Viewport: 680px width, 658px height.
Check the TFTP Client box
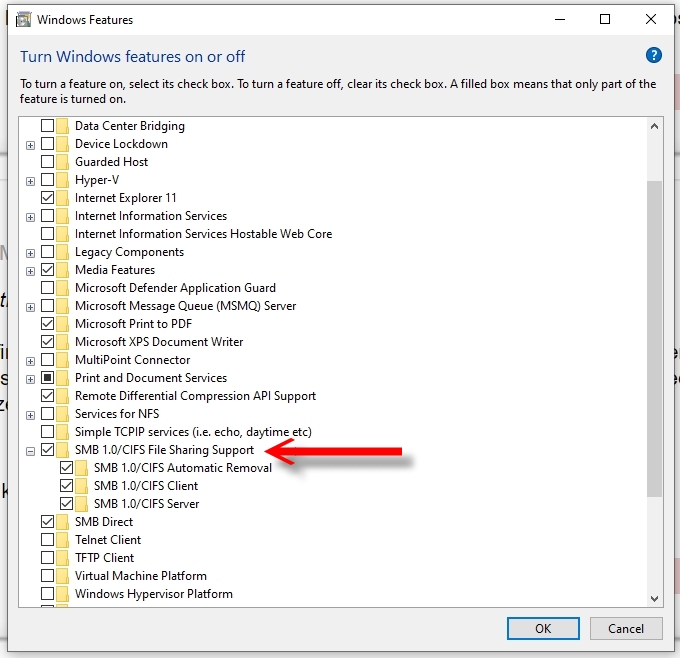47,557
